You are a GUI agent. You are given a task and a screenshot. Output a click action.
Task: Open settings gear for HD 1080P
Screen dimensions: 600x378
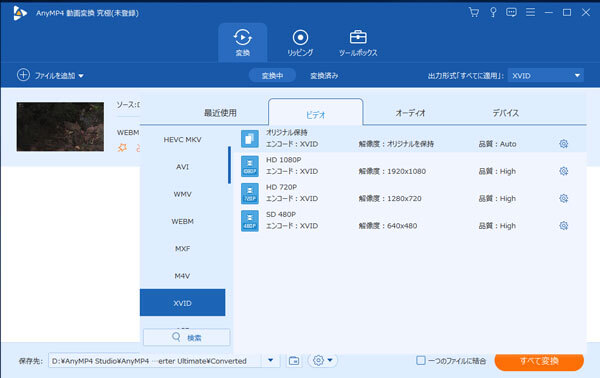[x=564, y=171]
